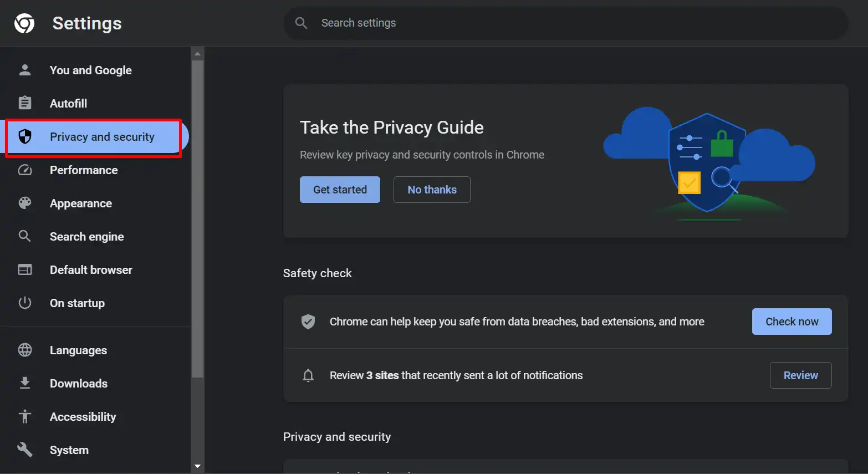Click the Safety check section heading
Image resolution: width=868 pixels, height=474 pixels.
click(x=317, y=273)
